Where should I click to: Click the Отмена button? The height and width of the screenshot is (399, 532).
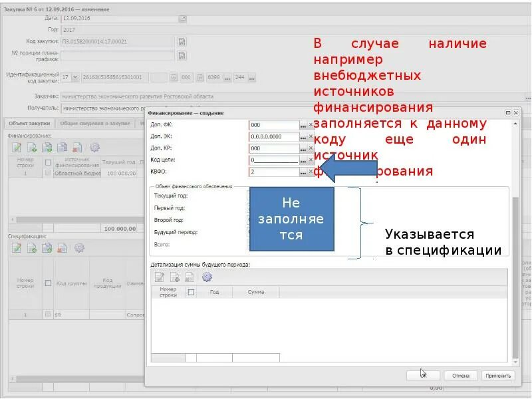click(x=460, y=374)
